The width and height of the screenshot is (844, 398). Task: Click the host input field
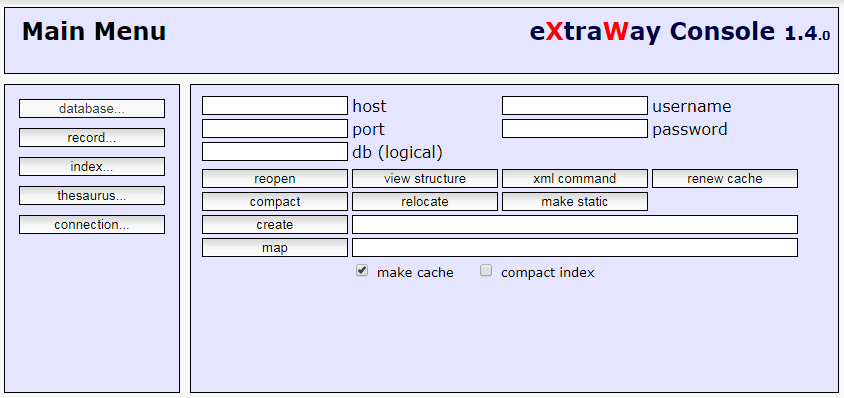click(275, 106)
